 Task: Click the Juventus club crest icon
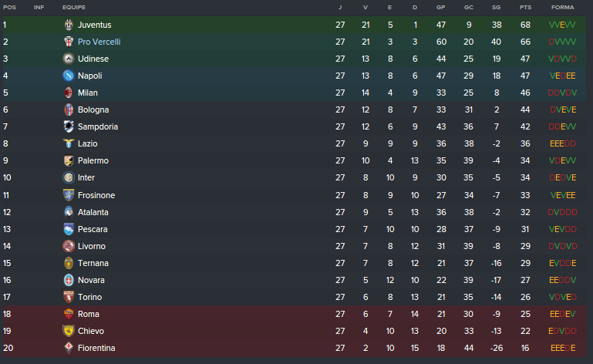click(69, 25)
